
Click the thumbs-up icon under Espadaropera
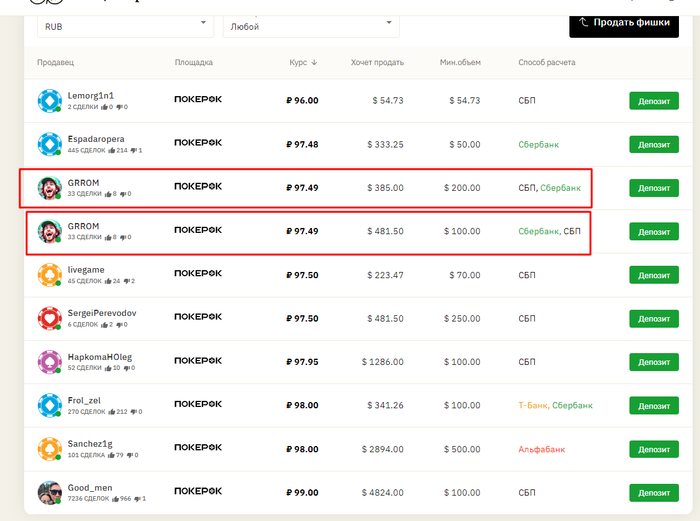[x=108, y=150]
